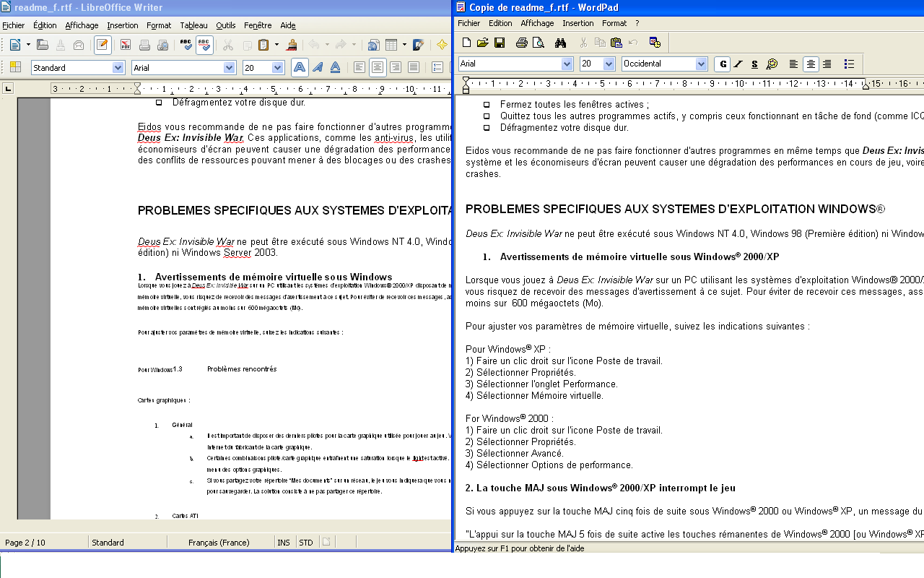Screen dimensions: 924x578
Task: Save the document with WordPad floppy icon
Action: coord(500,43)
